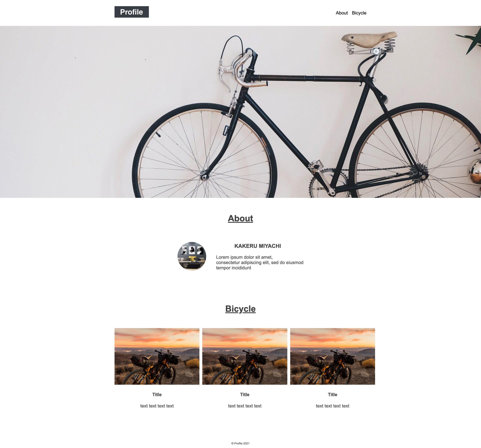Select the underlined Bicycle section heading
481x448 pixels.
tap(240, 309)
